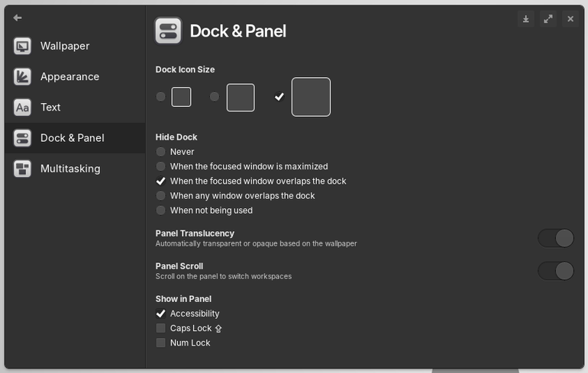The width and height of the screenshot is (588, 373).
Task: Open the Text settings icon
Action: 22,108
